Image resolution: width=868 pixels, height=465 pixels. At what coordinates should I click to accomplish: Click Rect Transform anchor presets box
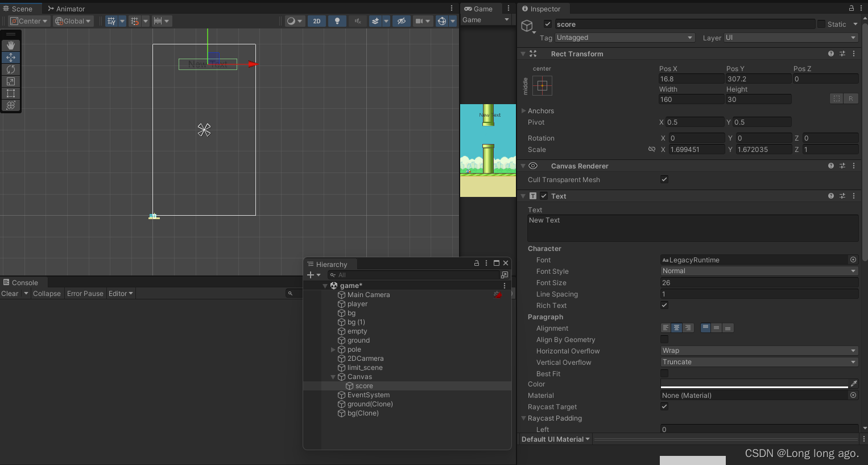click(x=542, y=86)
